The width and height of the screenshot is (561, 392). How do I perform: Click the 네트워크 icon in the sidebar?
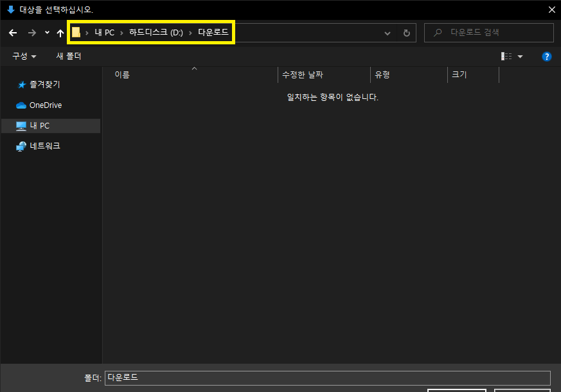click(x=21, y=146)
